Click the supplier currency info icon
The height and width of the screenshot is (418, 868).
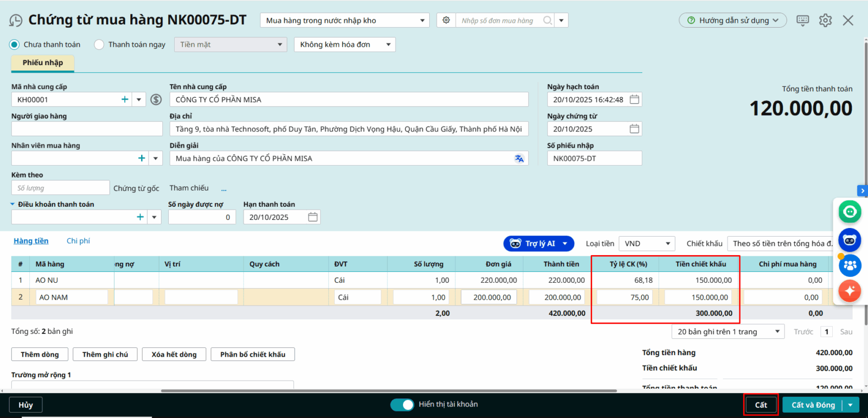(156, 99)
